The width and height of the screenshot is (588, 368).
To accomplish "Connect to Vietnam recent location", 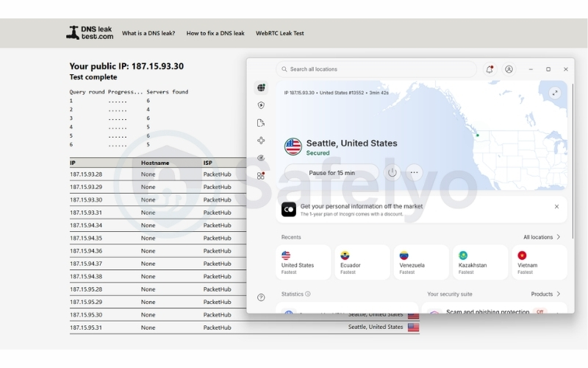I will 539,263.
